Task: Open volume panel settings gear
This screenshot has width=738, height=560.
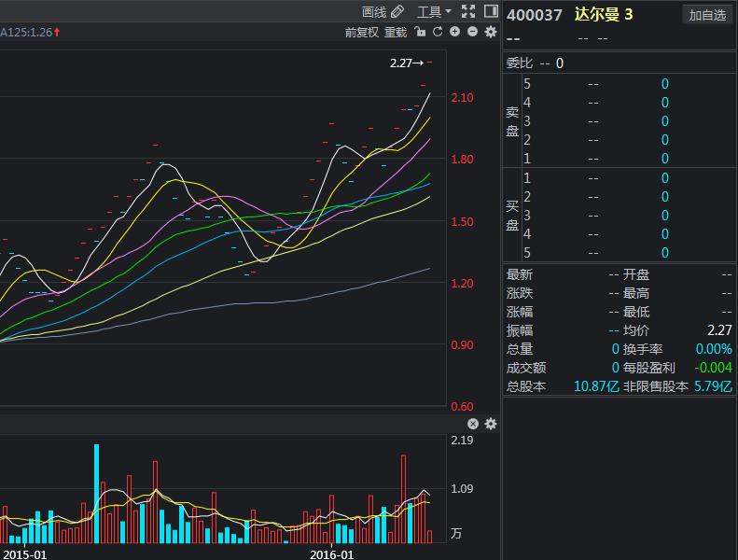Action: click(x=491, y=424)
